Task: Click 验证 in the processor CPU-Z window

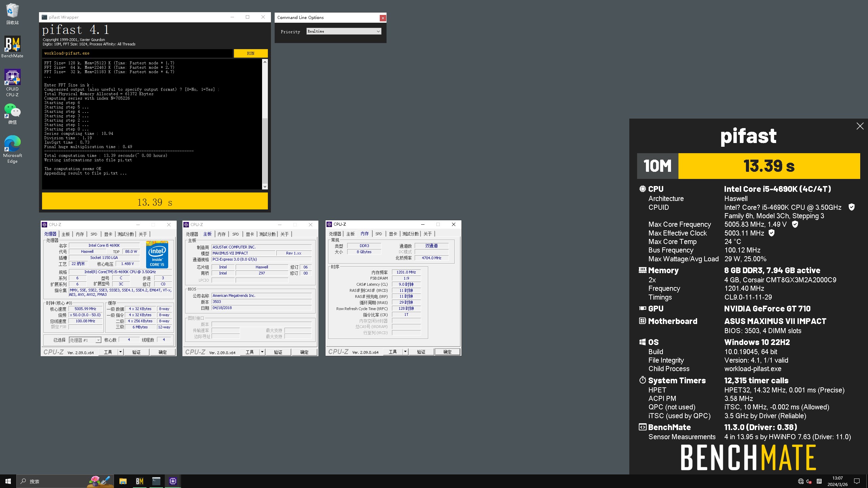Action: tap(136, 352)
